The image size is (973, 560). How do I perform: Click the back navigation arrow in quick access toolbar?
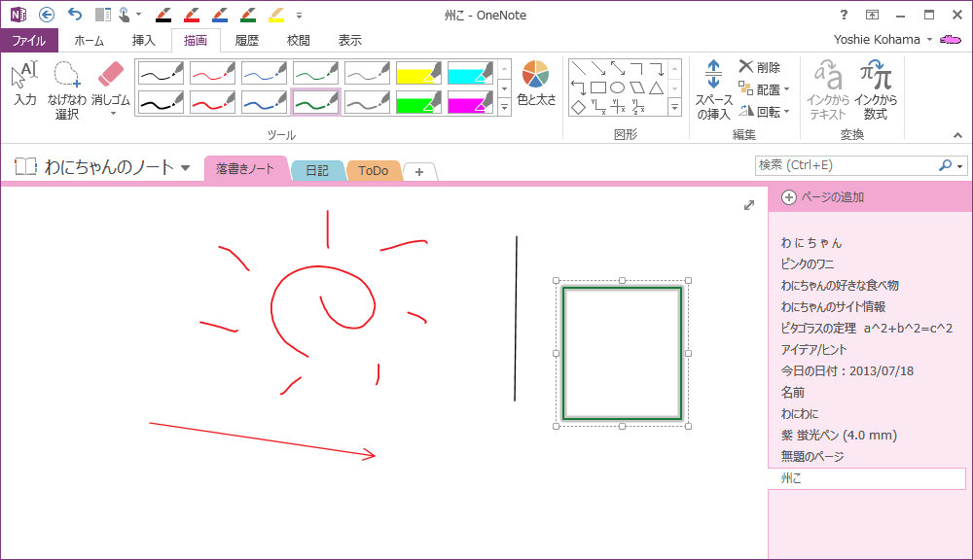47,15
